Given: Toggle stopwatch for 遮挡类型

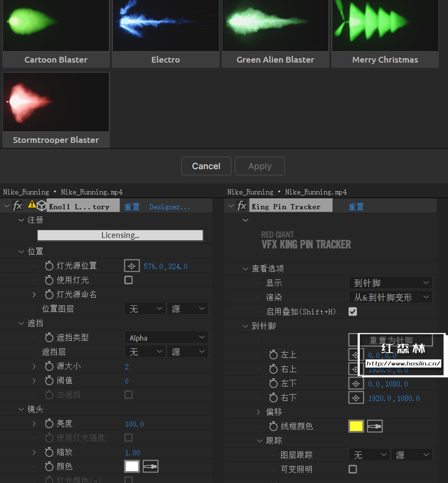Looking at the screenshot, I should tap(49, 338).
